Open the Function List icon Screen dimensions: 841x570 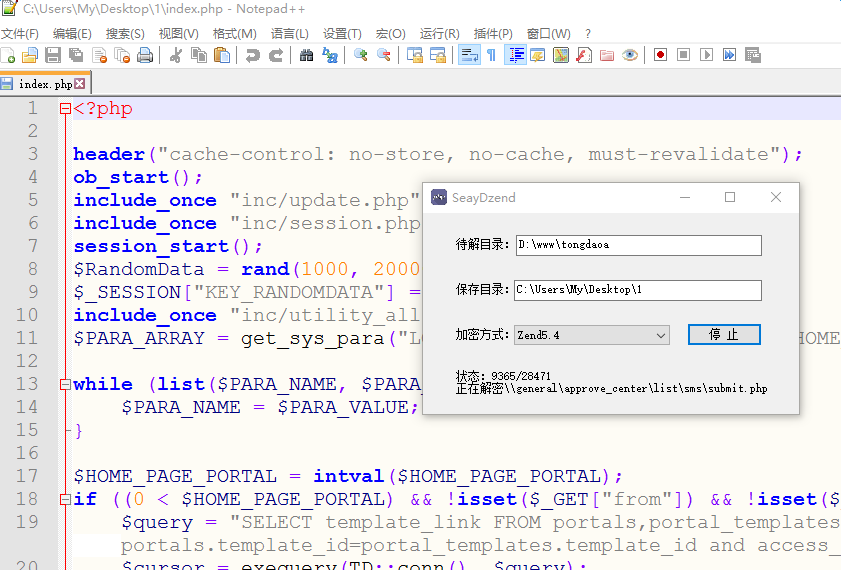[584, 55]
